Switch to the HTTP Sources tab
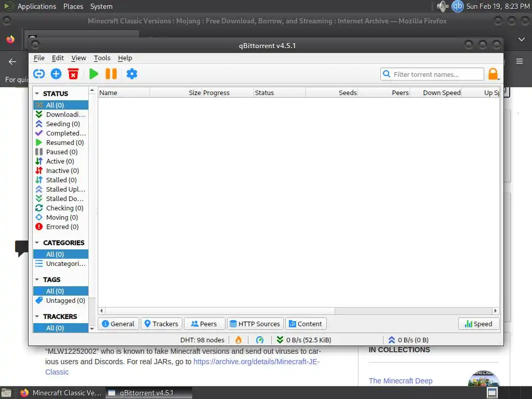This screenshot has width=532, height=399. tap(255, 324)
